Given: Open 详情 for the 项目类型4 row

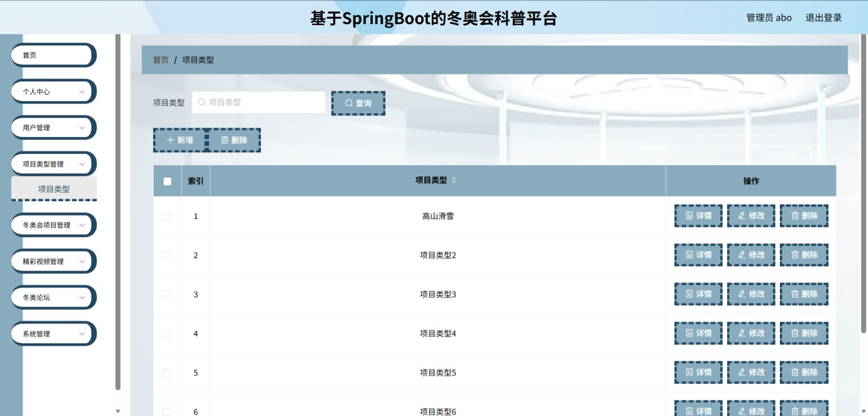Looking at the screenshot, I should click(x=698, y=333).
